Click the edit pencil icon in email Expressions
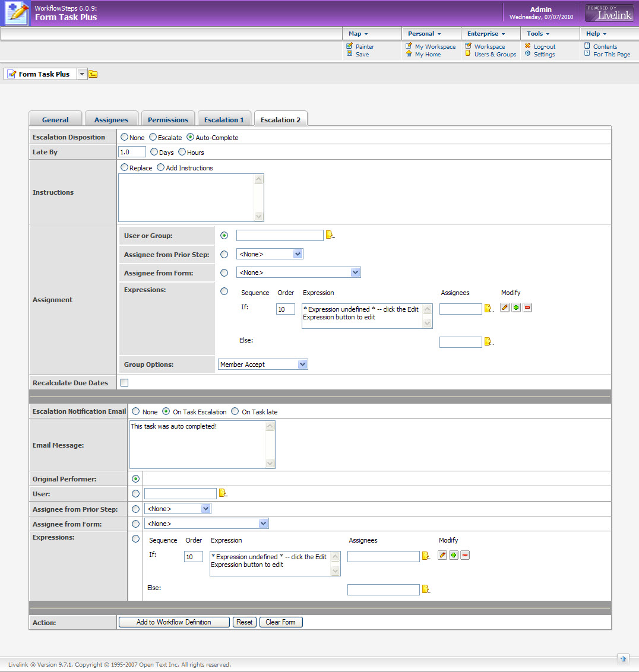The height and width of the screenshot is (672, 639). [442, 555]
